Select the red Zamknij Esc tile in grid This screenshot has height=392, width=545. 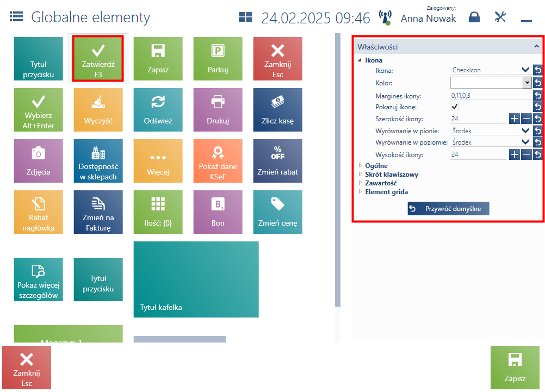(278, 59)
